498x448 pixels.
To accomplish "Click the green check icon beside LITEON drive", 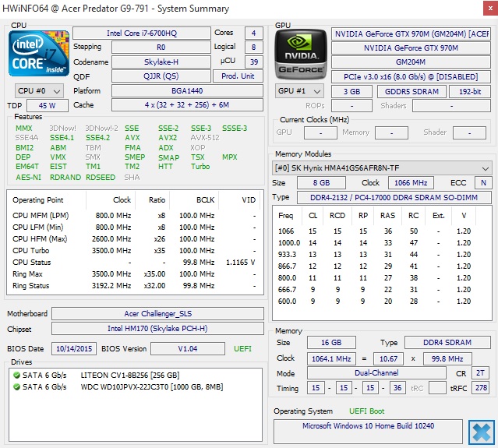I will 16,376.
